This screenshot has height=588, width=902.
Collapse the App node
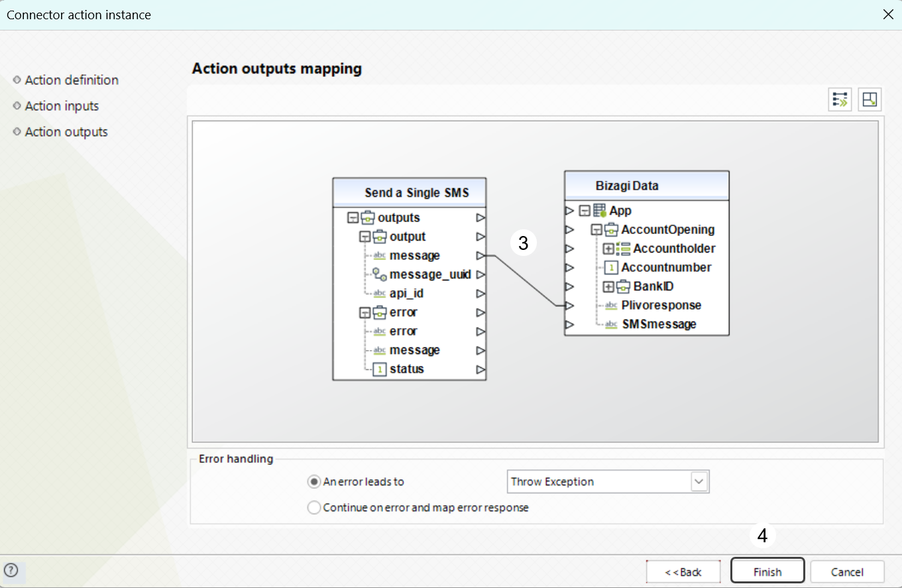pyautogui.click(x=585, y=211)
